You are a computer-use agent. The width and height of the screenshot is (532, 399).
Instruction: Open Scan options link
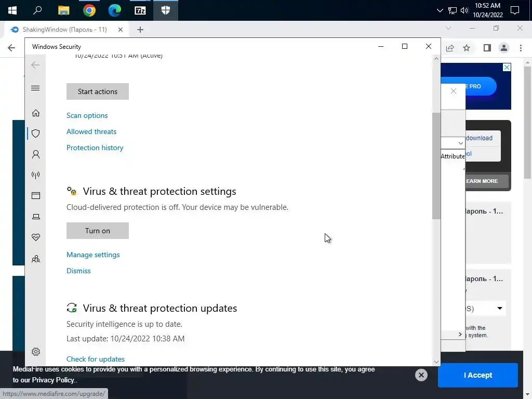click(x=87, y=115)
